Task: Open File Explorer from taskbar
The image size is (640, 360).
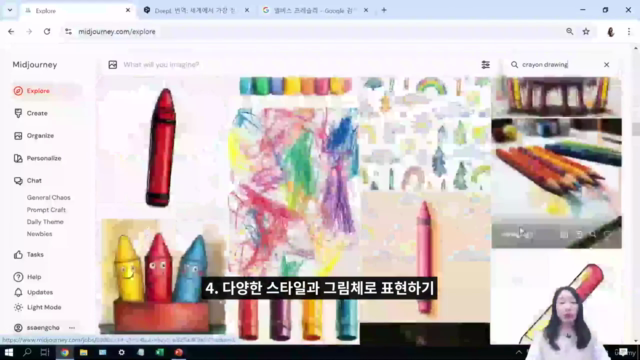Action: pyautogui.click(x=84, y=352)
